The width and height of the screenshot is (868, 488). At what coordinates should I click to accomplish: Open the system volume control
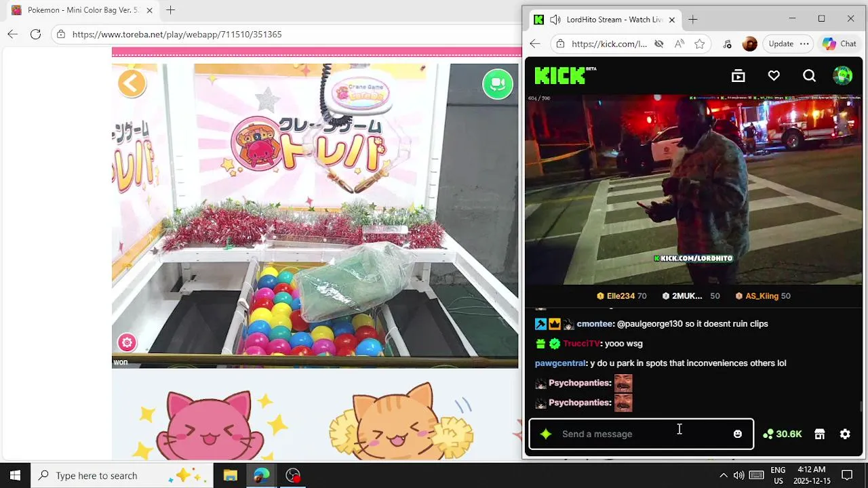(x=738, y=475)
